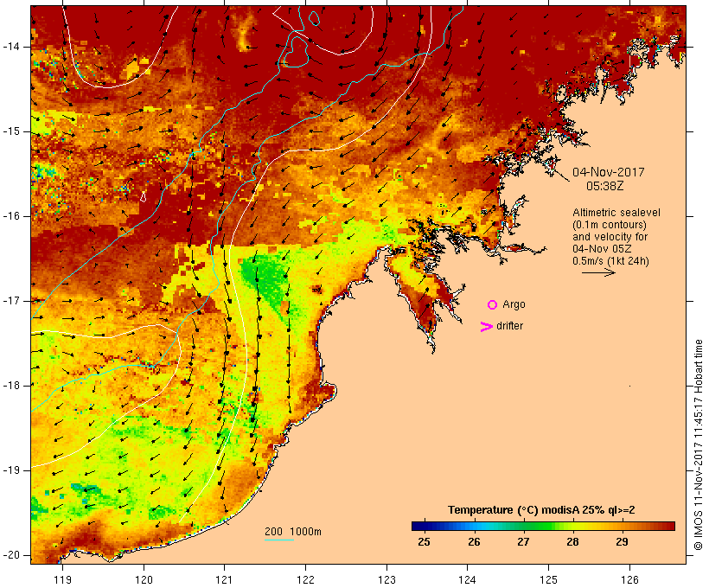Viewport: 709px width, 588px height.
Task: Click the latitude axis label '-19'
Action: tap(11, 470)
